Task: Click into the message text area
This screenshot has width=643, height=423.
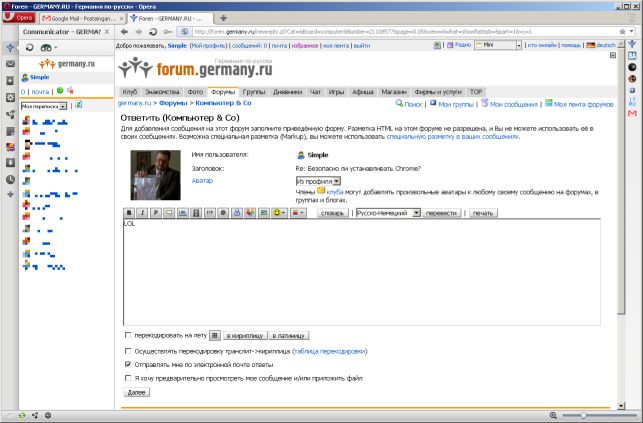Action: click(362, 272)
